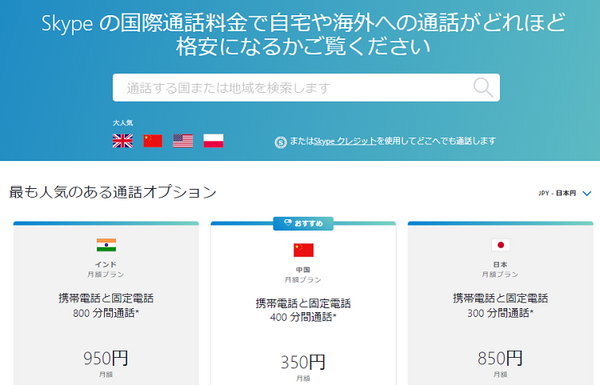Click the 950円 price

pyautogui.click(x=106, y=358)
